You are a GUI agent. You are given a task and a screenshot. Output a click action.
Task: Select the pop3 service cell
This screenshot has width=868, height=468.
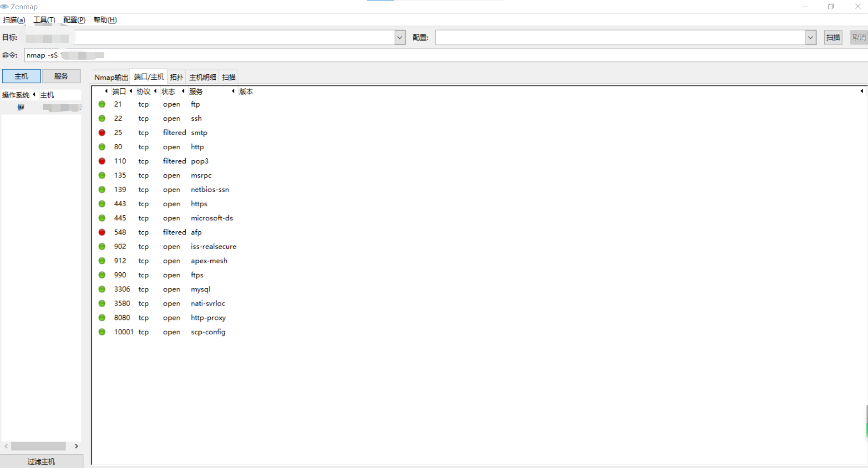tap(199, 161)
